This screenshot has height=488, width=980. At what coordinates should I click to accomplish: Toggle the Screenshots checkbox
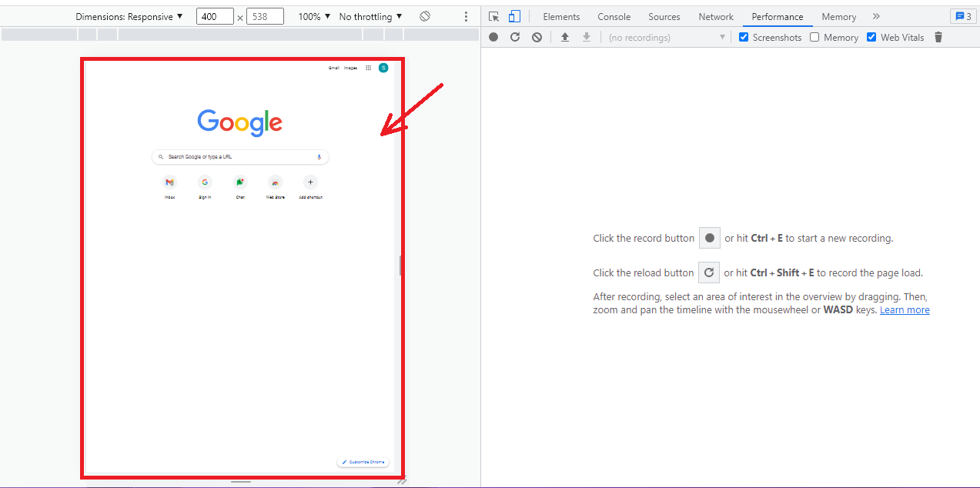pos(744,37)
